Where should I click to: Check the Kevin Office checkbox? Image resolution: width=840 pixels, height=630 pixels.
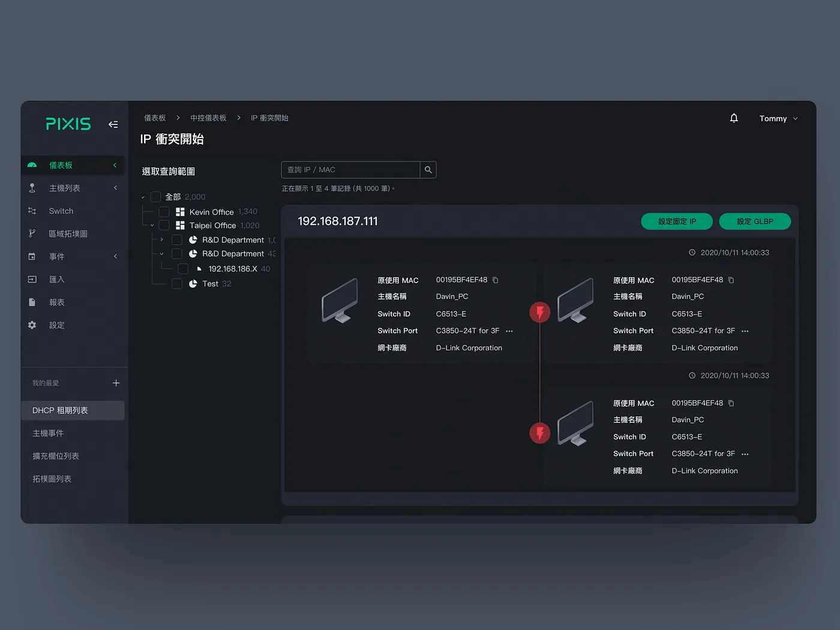[164, 212]
